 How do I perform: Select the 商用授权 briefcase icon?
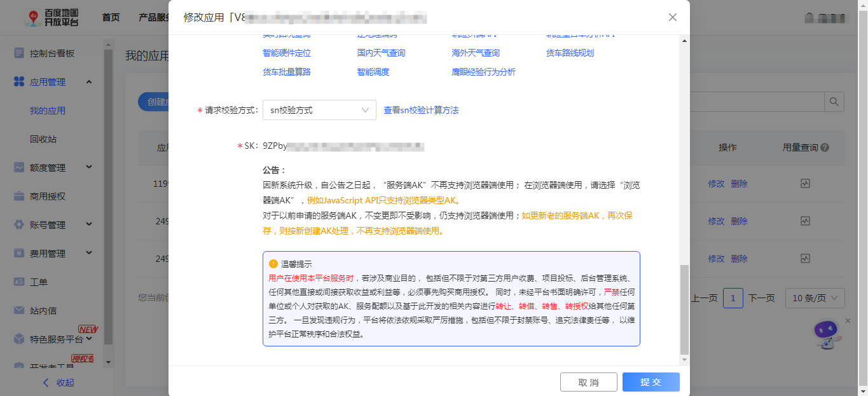19,196
